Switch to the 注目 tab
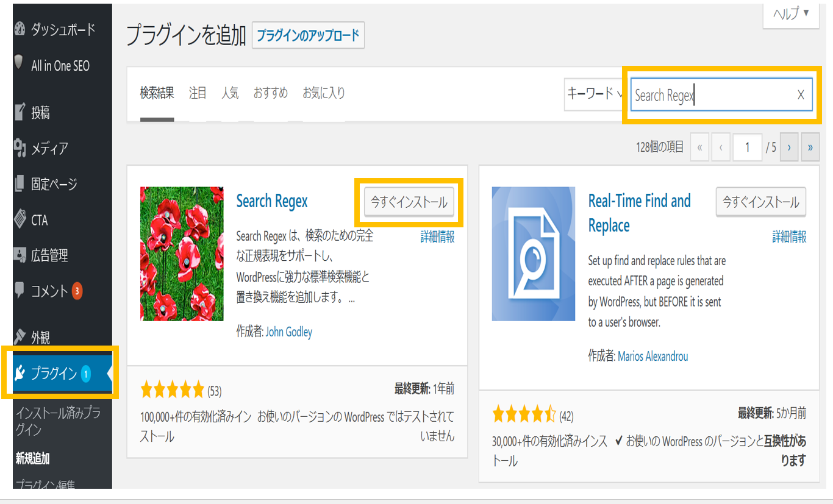This screenshot has width=833, height=504. [x=198, y=93]
